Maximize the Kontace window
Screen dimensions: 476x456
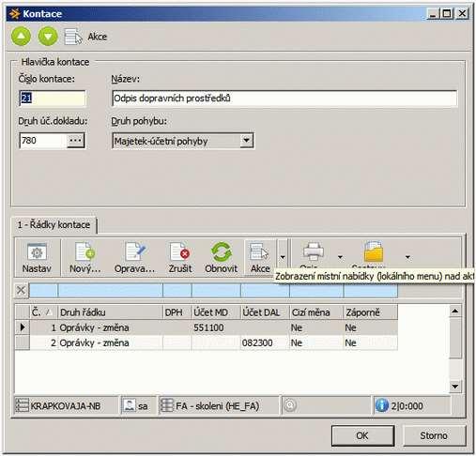(x=447, y=13)
